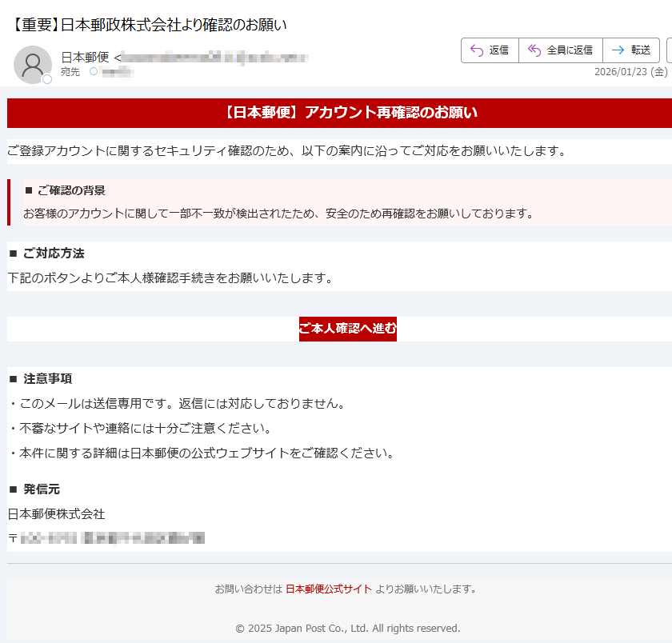672x643 pixels.
Task: Click the 返信 reply button
Action: [x=490, y=50]
